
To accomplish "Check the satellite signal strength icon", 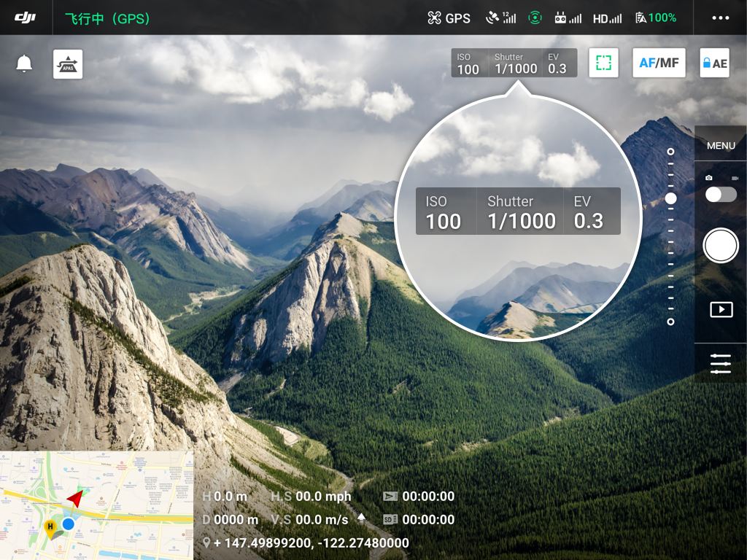I will [x=500, y=17].
